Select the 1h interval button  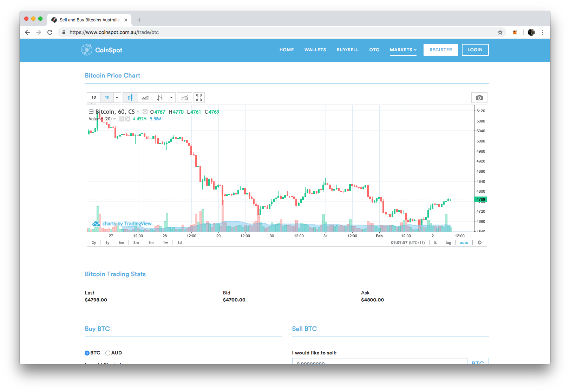(107, 98)
